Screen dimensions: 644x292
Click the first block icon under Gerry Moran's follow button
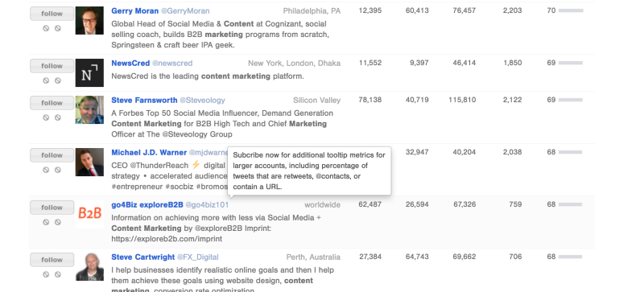[46, 28]
